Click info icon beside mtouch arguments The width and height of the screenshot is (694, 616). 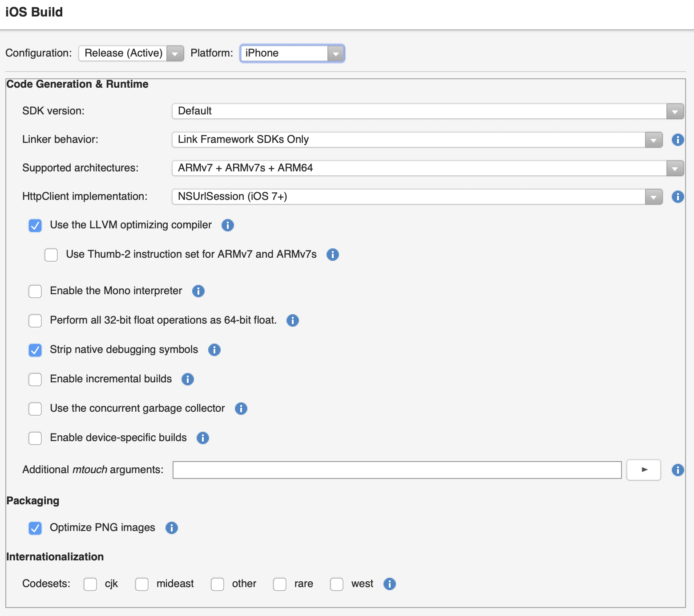tap(678, 470)
